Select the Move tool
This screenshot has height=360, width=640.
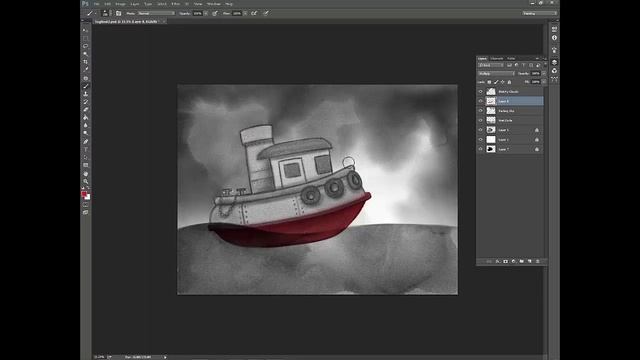point(85,30)
